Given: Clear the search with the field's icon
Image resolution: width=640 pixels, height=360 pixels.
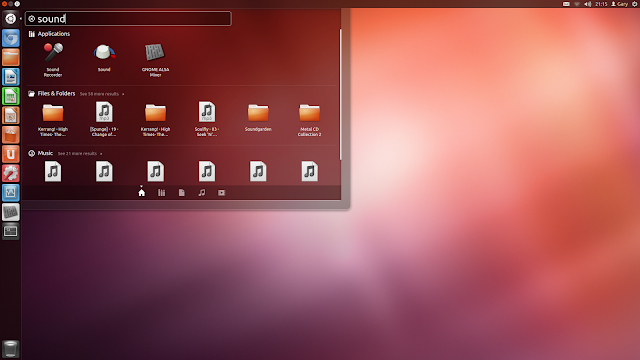Looking at the screenshot, I should (x=31, y=19).
